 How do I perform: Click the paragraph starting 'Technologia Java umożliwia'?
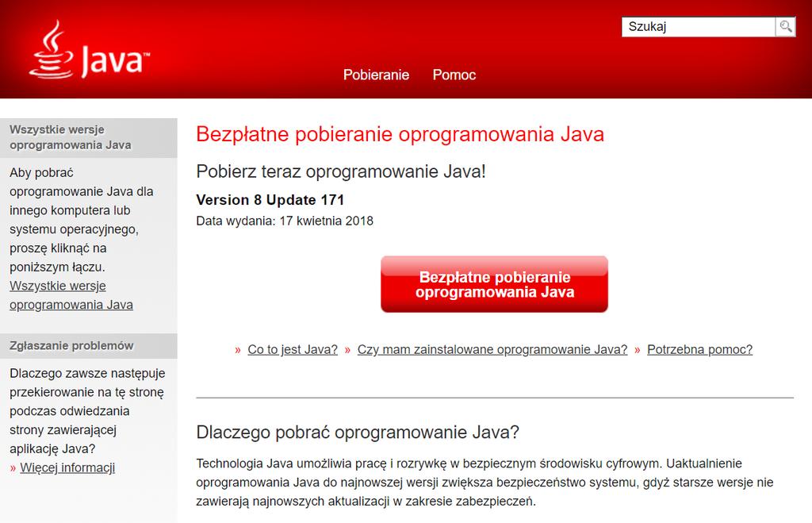485,483
